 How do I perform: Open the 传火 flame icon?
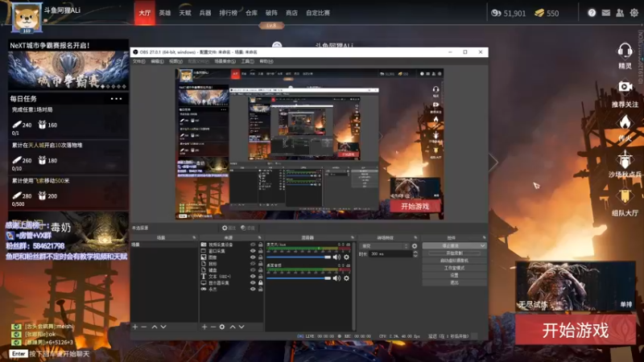pyautogui.click(x=625, y=122)
